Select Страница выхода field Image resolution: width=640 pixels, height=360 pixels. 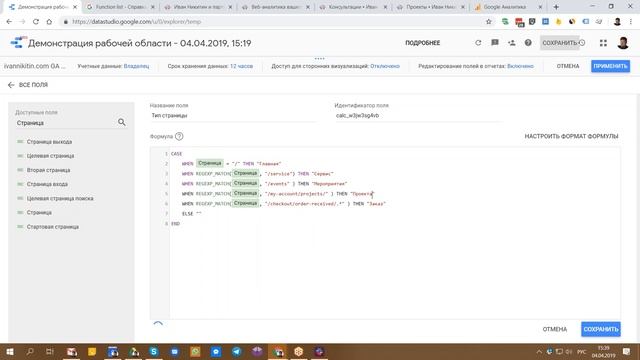(49, 142)
